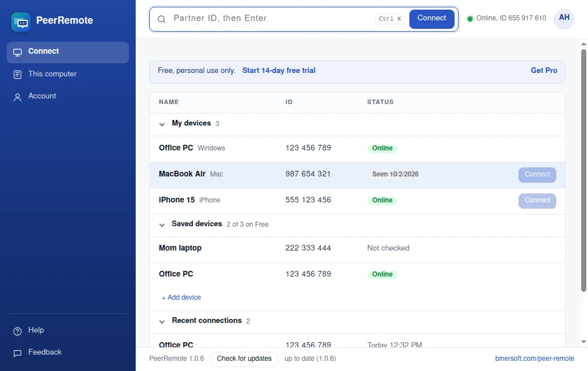Click the Feedback speech bubble icon
The height and width of the screenshot is (371, 588).
point(18,353)
